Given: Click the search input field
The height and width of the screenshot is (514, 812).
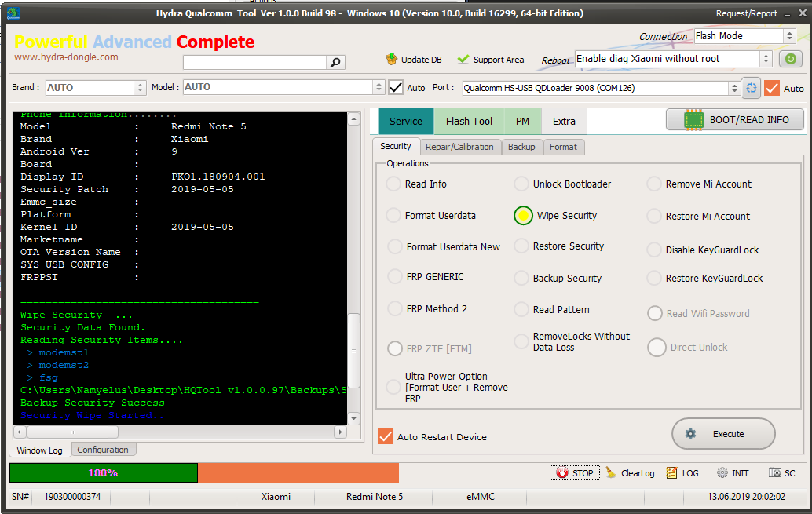Looking at the screenshot, I should point(254,63).
